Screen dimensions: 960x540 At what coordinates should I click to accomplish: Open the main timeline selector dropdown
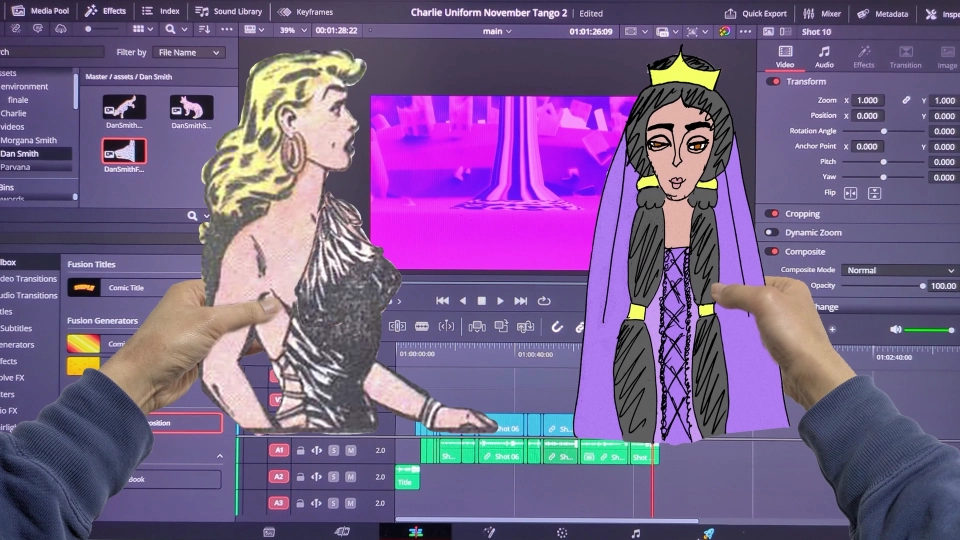497,31
